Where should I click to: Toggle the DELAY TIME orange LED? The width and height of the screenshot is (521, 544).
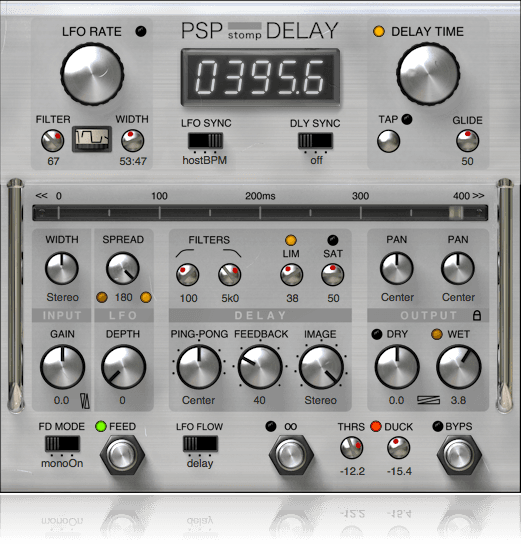(379, 32)
